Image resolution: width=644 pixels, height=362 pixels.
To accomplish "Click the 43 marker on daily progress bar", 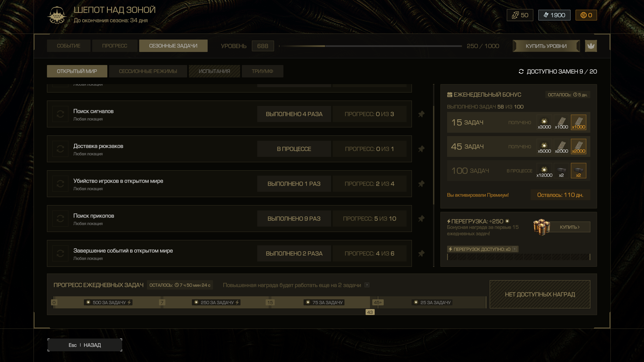I will 370,312.
